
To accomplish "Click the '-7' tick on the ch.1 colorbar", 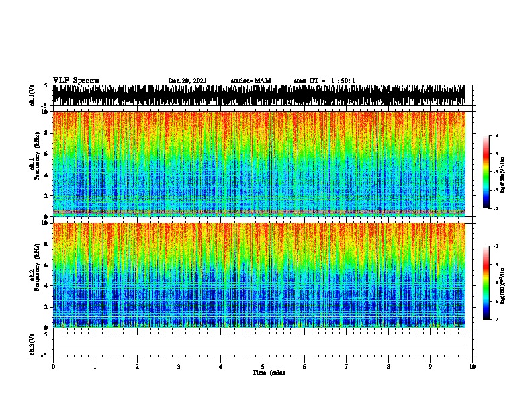I will (x=495, y=208).
